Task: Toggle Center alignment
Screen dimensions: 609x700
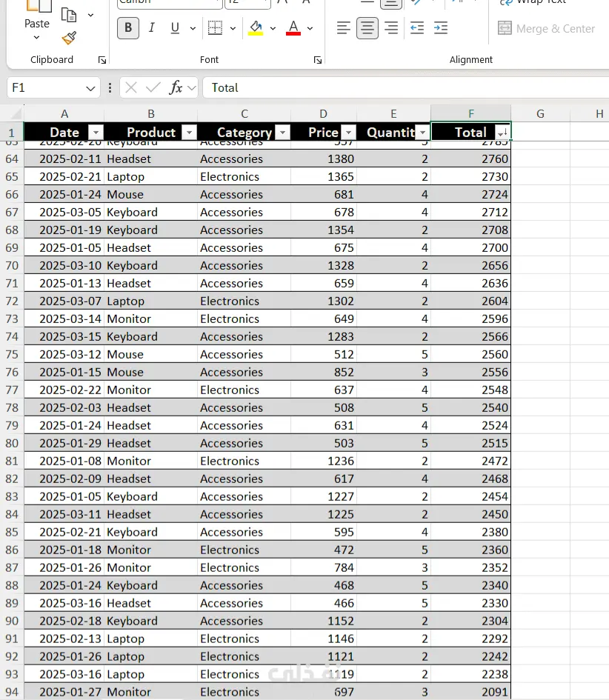Action: click(x=367, y=28)
